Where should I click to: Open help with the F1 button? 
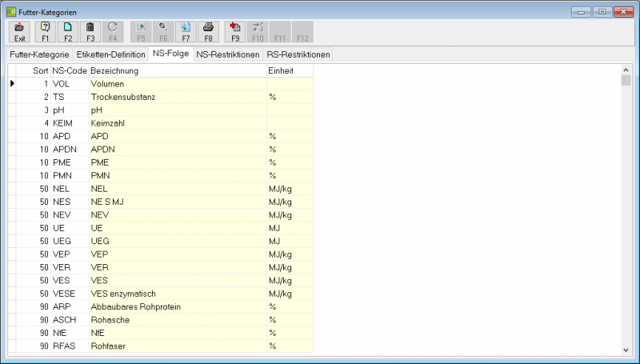[x=46, y=32]
